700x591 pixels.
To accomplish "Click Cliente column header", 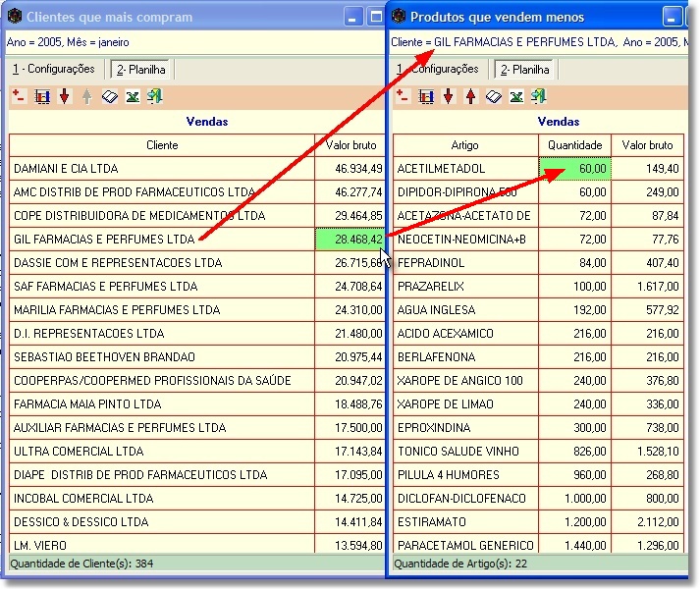I will click(162, 145).
